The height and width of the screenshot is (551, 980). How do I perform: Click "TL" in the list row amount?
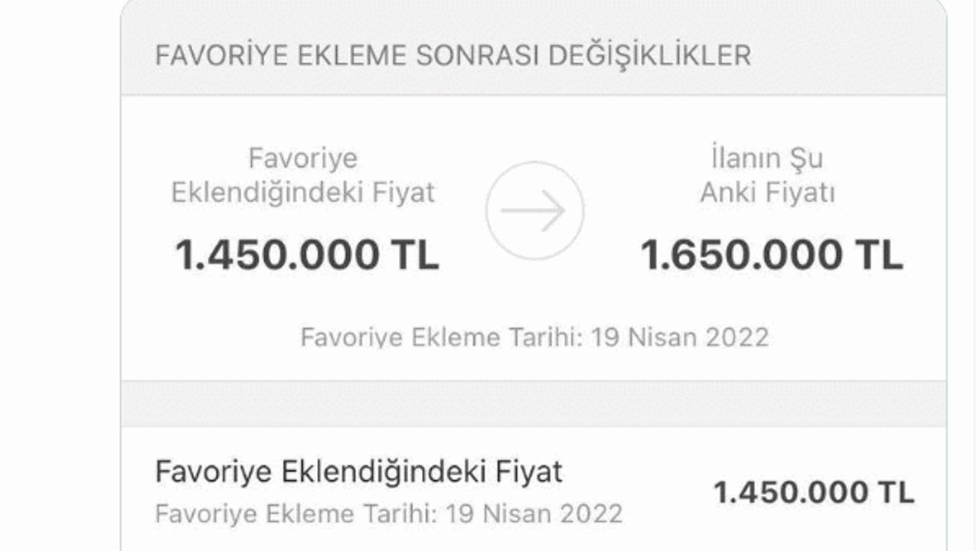click(897, 492)
